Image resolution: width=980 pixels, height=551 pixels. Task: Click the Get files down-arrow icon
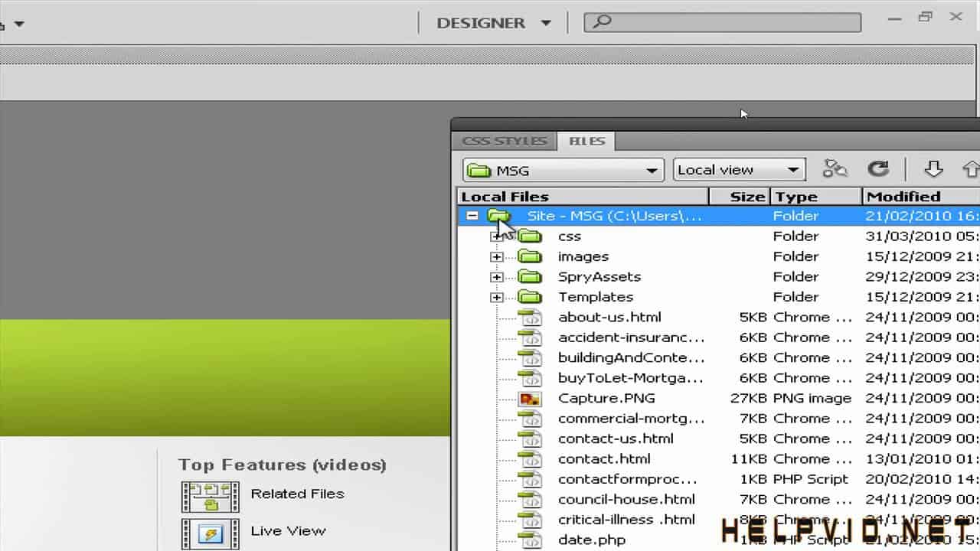(933, 169)
